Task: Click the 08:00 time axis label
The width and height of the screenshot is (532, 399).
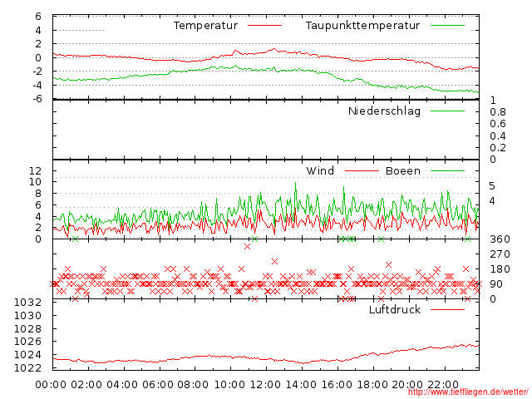Action: click(x=193, y=385)
